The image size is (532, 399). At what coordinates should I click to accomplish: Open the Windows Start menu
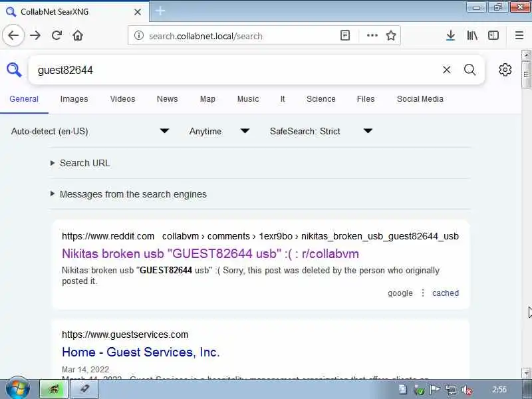[18, 389]
